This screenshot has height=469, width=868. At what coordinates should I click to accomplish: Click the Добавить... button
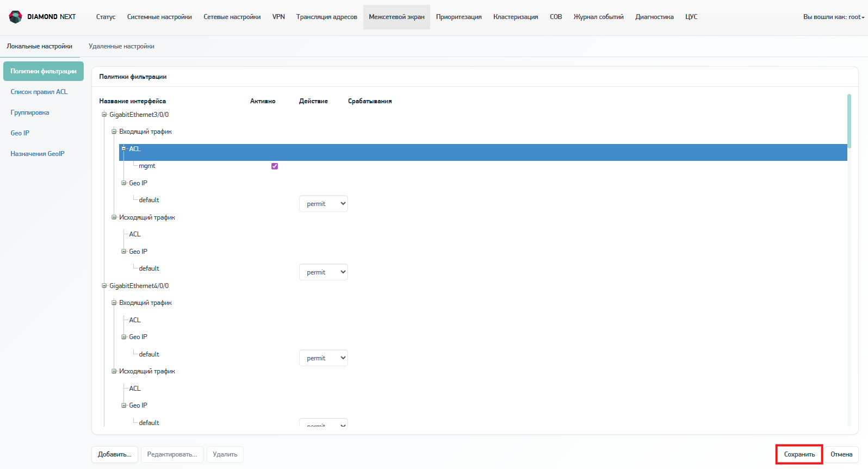[115, 454]
